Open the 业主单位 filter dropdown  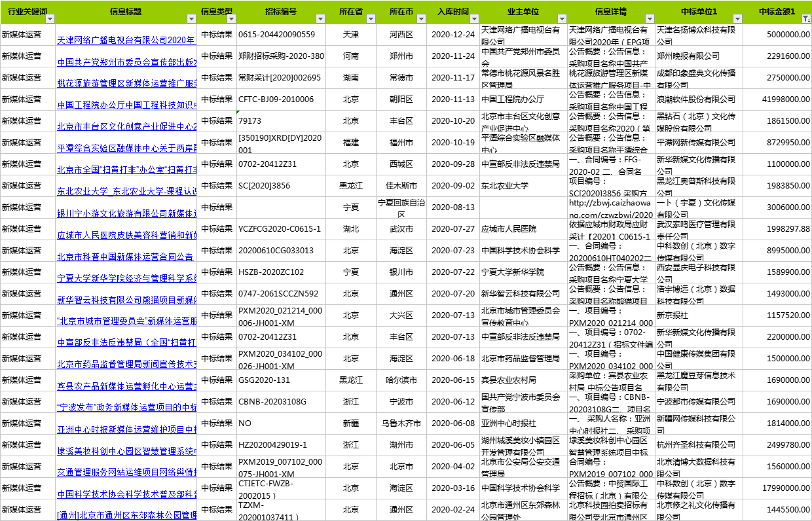(x=561, y=19)
